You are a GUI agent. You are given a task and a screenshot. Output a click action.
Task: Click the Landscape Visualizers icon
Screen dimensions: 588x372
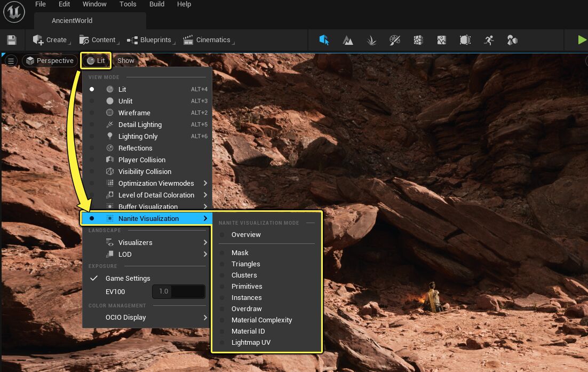110,242
